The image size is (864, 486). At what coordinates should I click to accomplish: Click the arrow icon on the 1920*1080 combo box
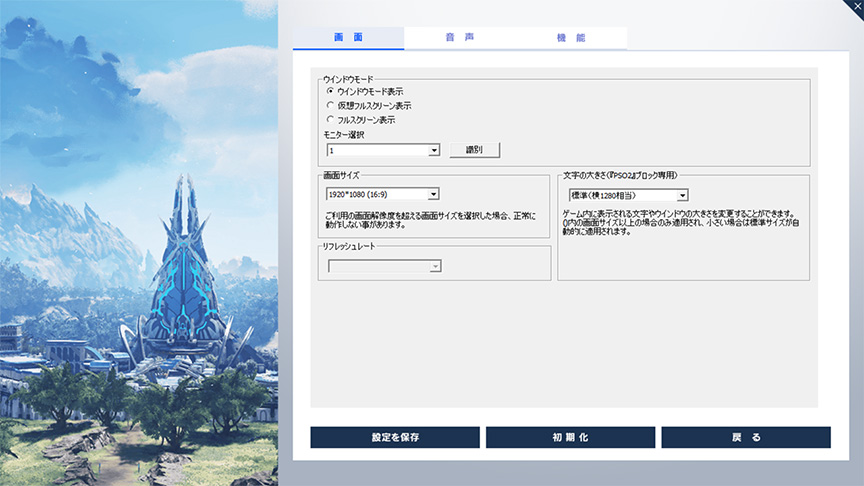(x=434, y=194)
